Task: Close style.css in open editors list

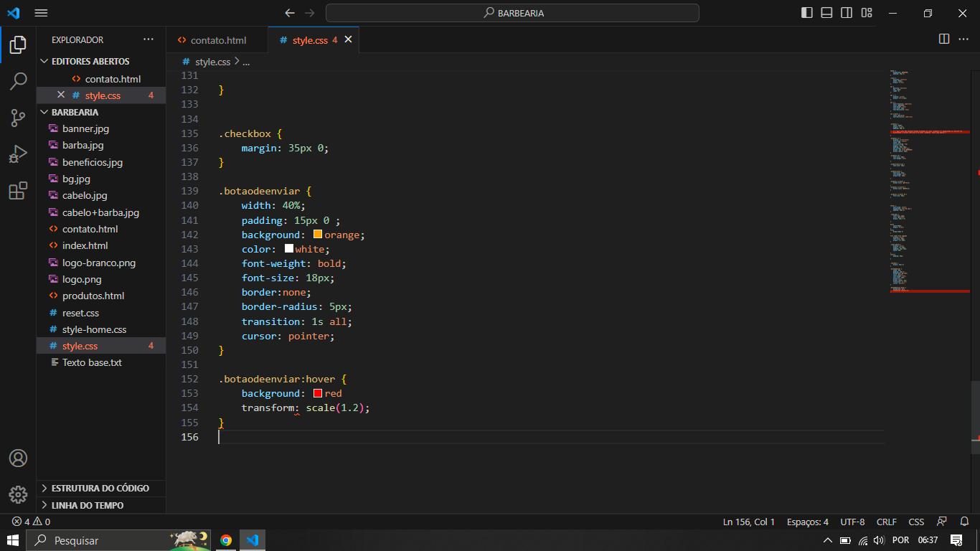Action: [61, 95]
